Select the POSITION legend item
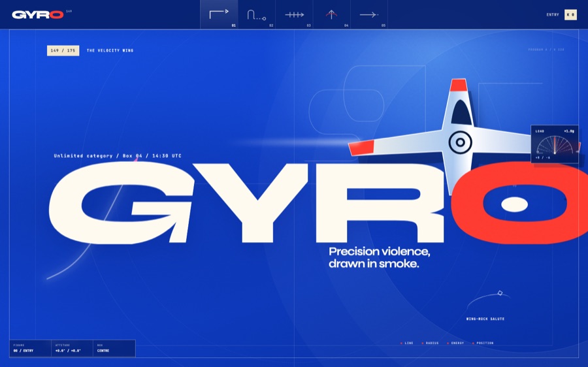 coord(483,343)
